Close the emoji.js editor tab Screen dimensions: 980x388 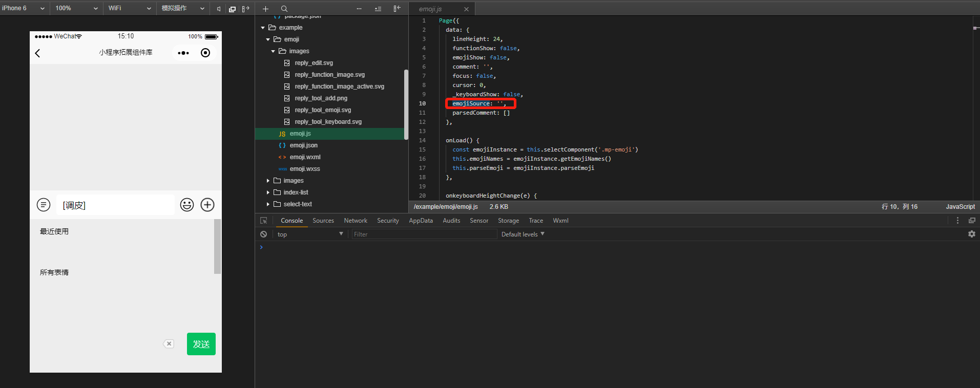pyautogui.click(x=466, y=9)
